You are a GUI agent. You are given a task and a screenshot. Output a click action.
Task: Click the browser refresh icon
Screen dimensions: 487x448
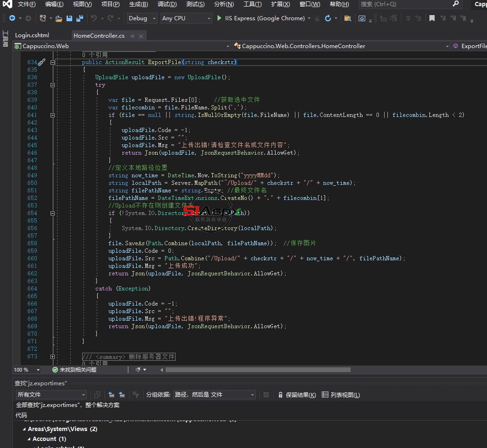click(x=327, y=18)
